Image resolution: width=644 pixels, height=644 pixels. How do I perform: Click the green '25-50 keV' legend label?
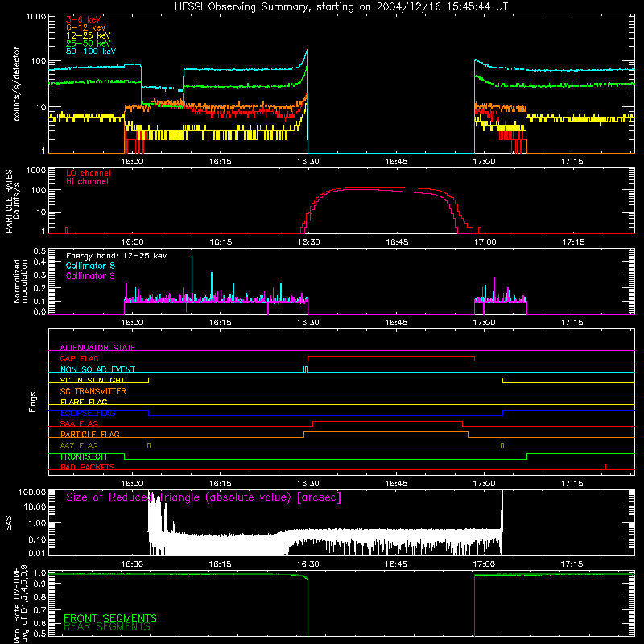[x=89, y=43]
